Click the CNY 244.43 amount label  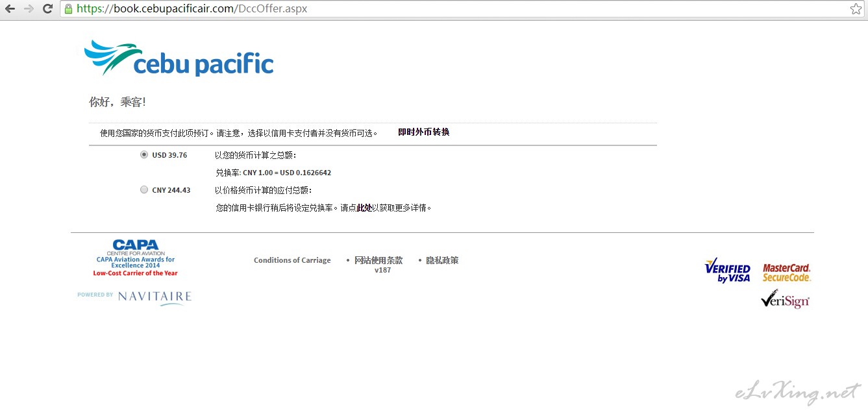(x=171, y=190)
